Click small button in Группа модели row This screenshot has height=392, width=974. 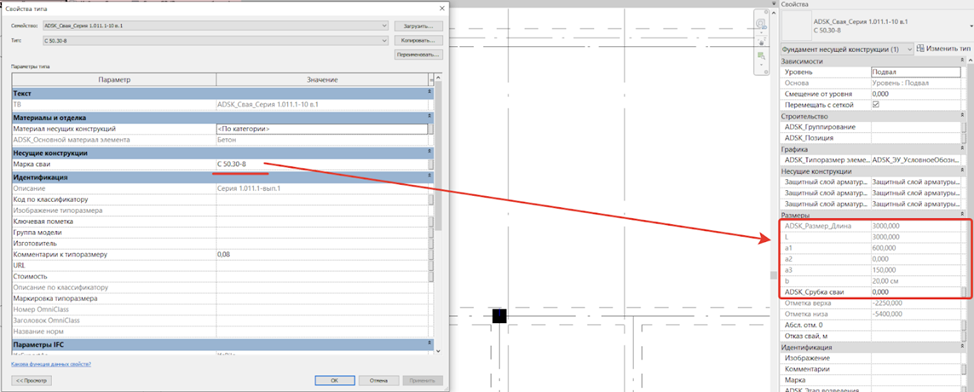pyautogui.click(x=431, y=232)
